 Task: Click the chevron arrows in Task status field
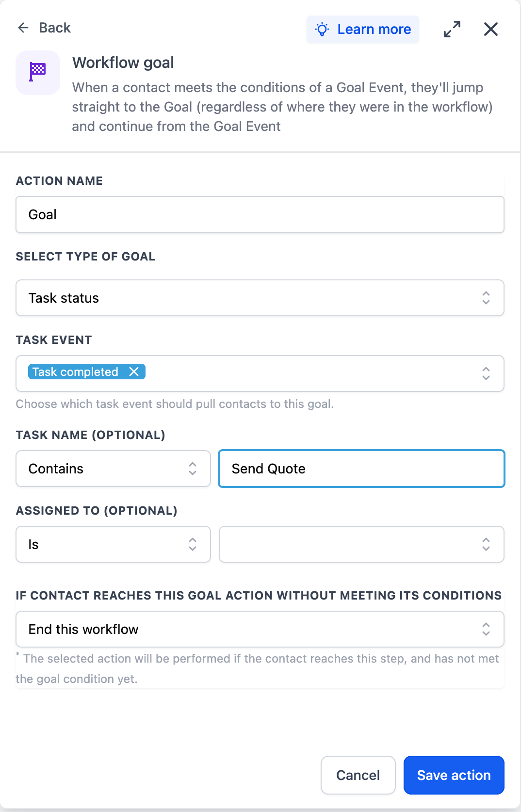coord(486,298)
